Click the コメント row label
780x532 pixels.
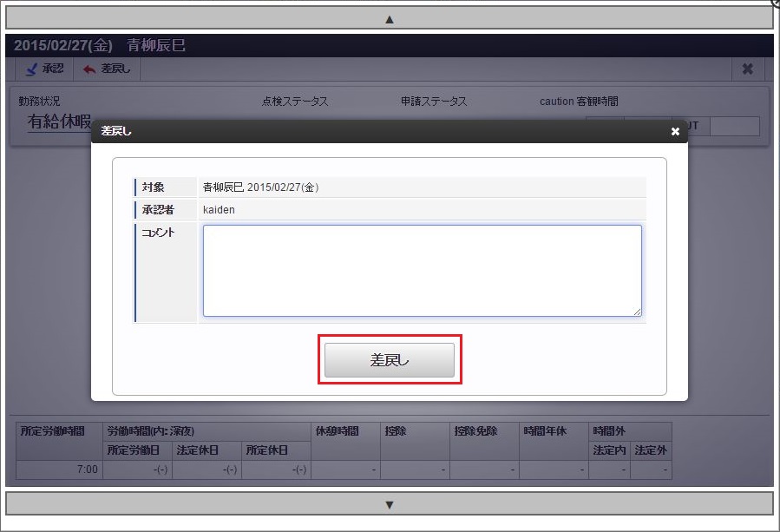(x=158, y=233)
